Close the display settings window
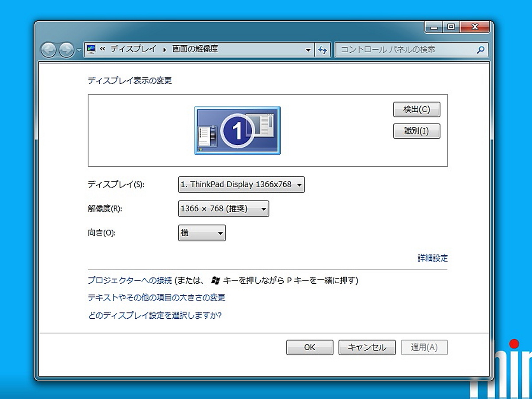The width and height of the screenshot is (532, 399). [475, 27]
